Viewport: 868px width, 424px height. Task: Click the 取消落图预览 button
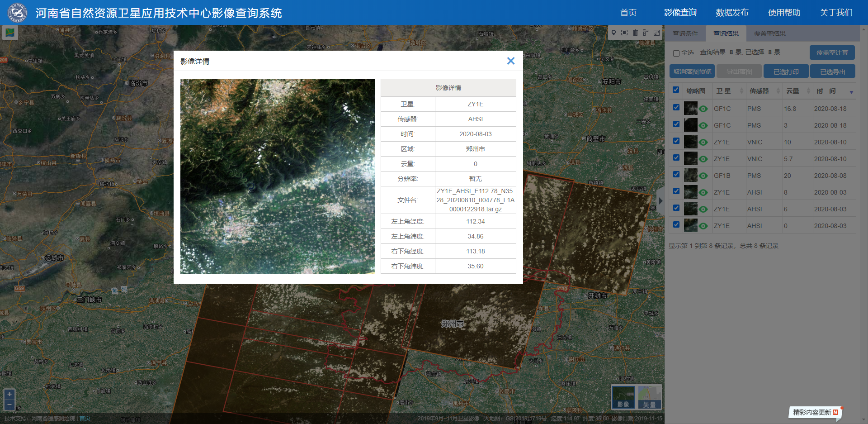[x=692, y=71]
